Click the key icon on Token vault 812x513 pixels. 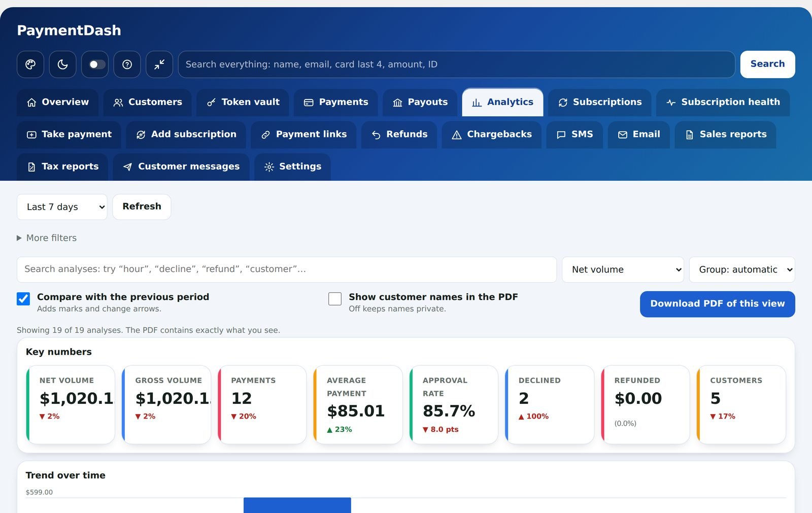point(211,102)
